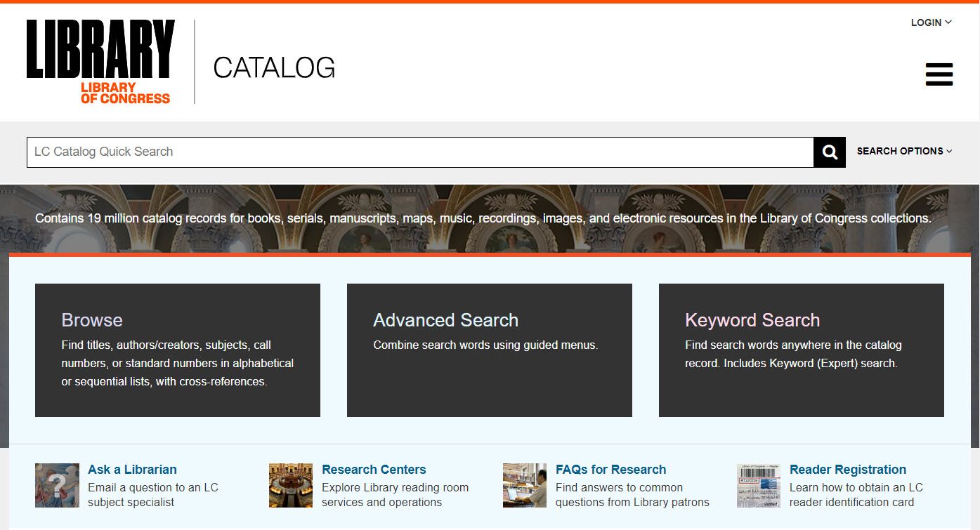Follow the Research Centers link
This screenshot has width=980, height=530.
[x=374, y=470]
